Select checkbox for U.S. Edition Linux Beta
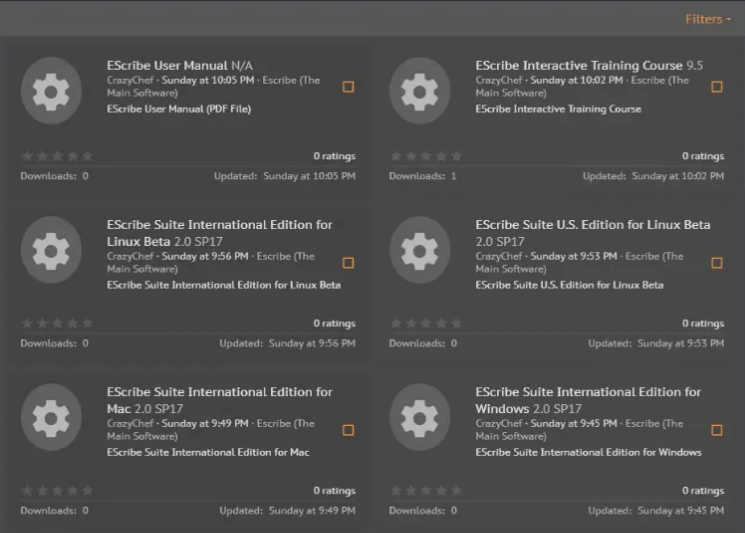Image resolution: width=745 pixels, height=533 pixels. point(717,263)
